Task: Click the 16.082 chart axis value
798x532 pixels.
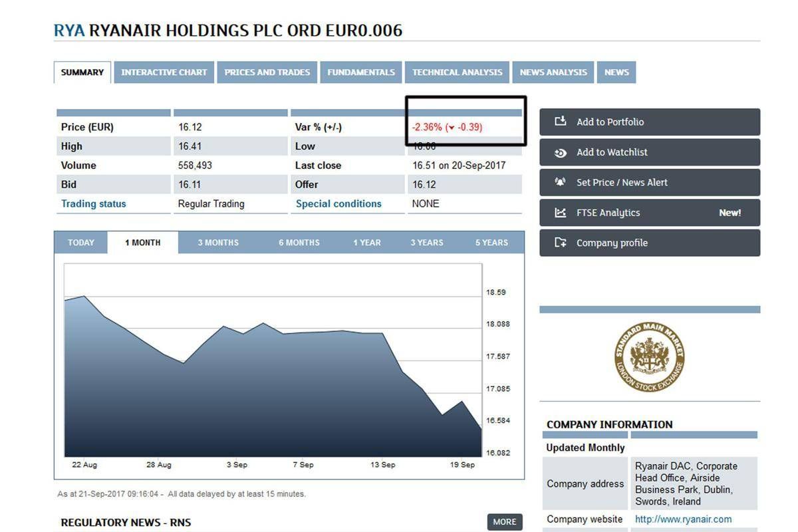Action: click(498, 453)
